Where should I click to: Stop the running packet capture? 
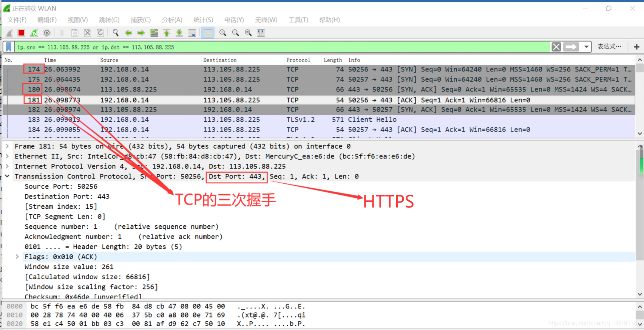pyautogui.click(x=22, y=33)
